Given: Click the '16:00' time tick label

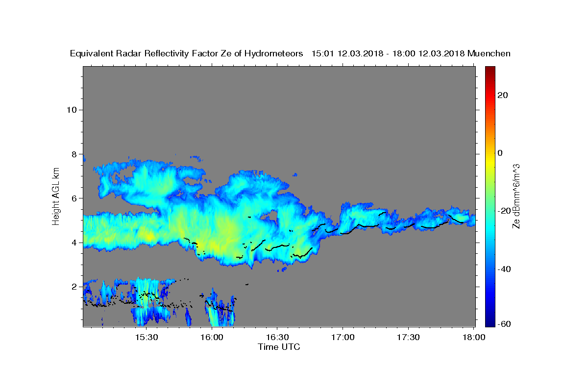Looking at the screenshot, I should point(212,337).
